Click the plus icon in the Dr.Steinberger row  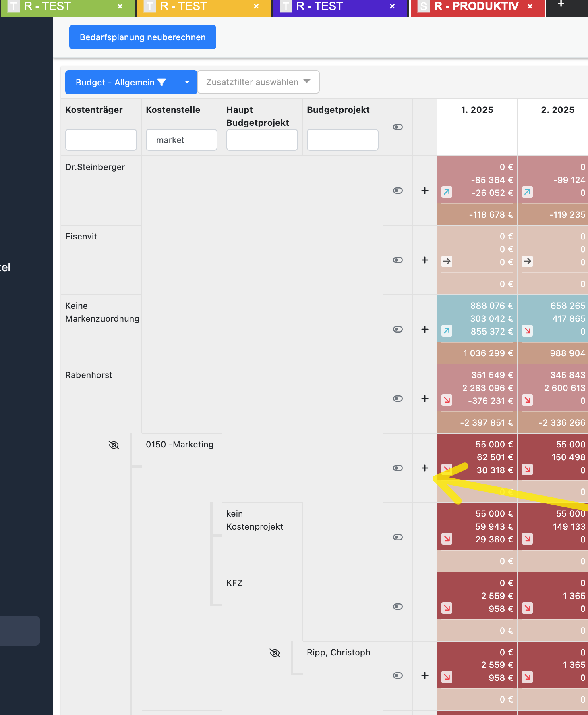pos(424,191)
